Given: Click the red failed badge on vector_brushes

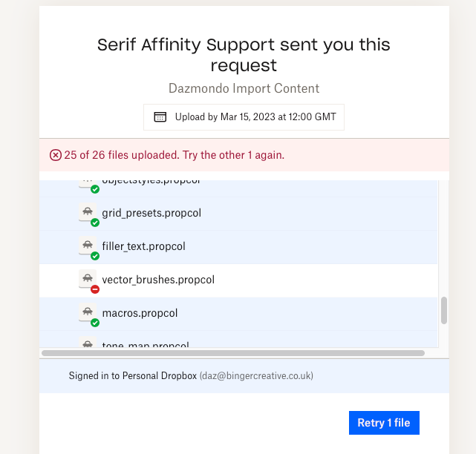Looking at the screenshot, I should point(95,289).
